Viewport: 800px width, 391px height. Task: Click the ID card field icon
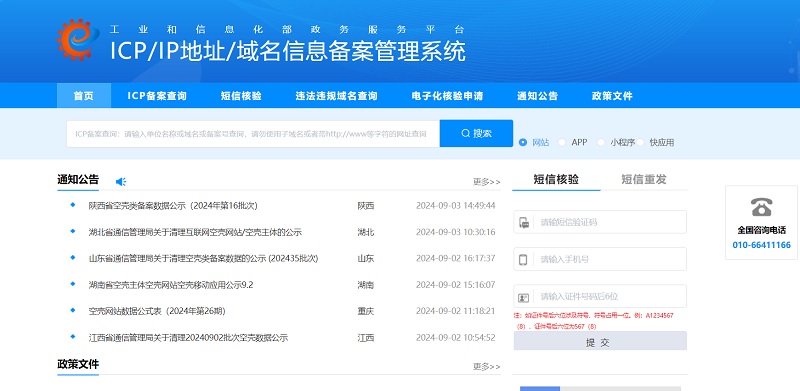click(x=523, y=297)
